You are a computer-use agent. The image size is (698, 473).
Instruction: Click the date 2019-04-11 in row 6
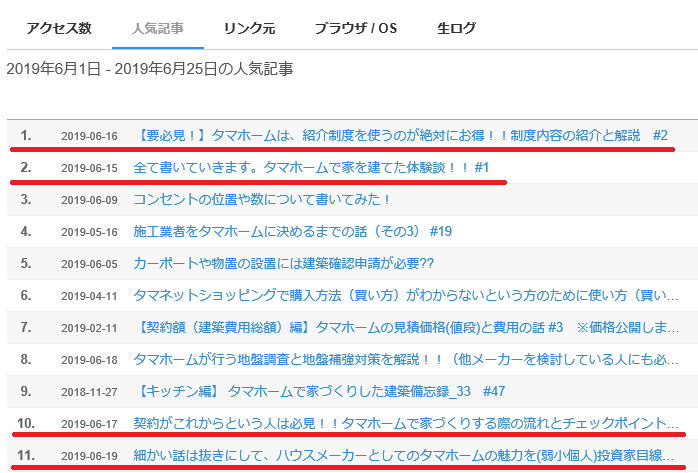click(89, 296)
